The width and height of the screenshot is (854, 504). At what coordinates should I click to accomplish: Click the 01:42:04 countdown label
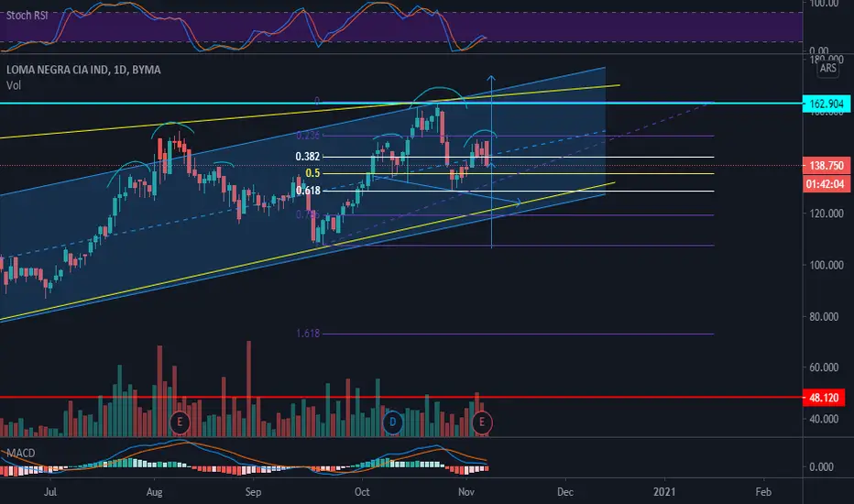[825, 184]
